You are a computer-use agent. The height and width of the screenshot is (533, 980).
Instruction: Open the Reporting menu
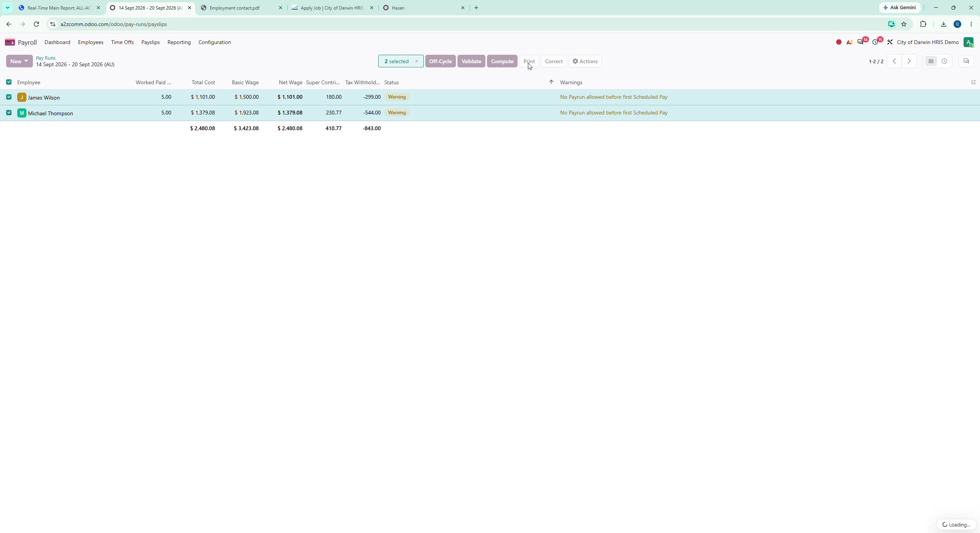click(x=179, y=42)
